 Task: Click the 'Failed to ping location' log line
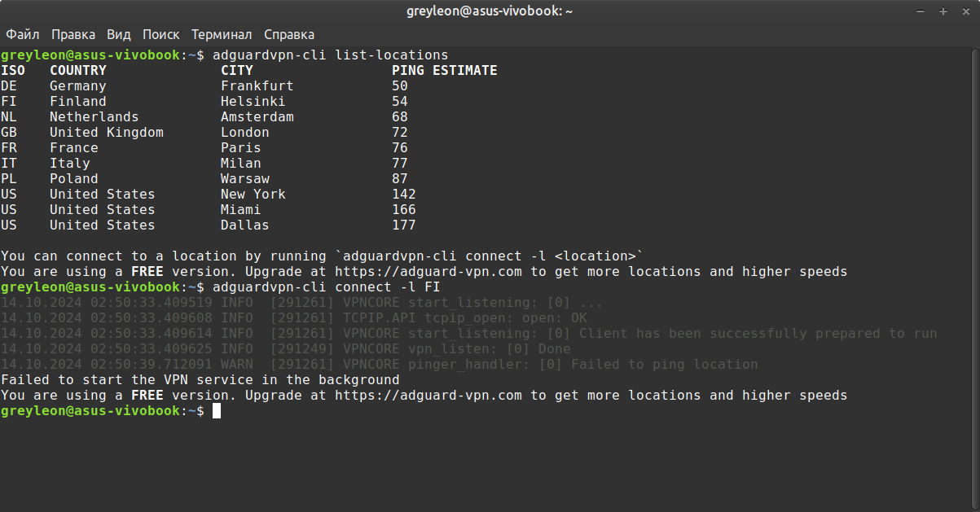pyautogui.click(x=380, y=365)
